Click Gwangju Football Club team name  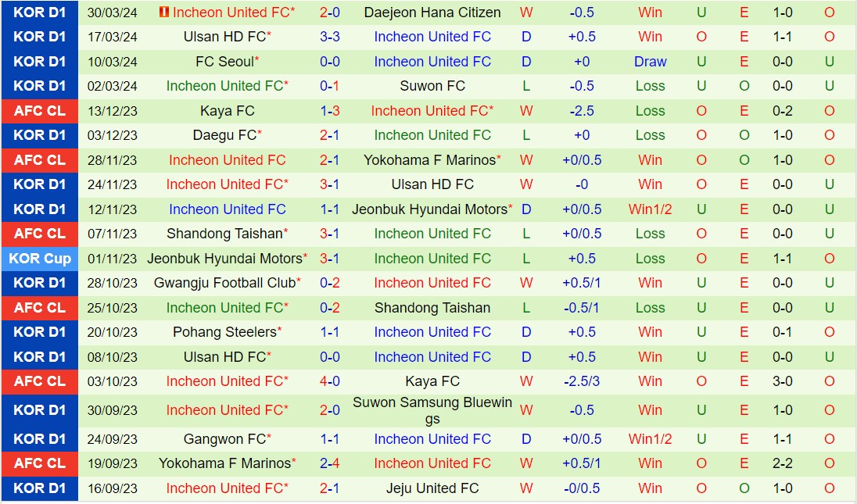coord(225,283)
